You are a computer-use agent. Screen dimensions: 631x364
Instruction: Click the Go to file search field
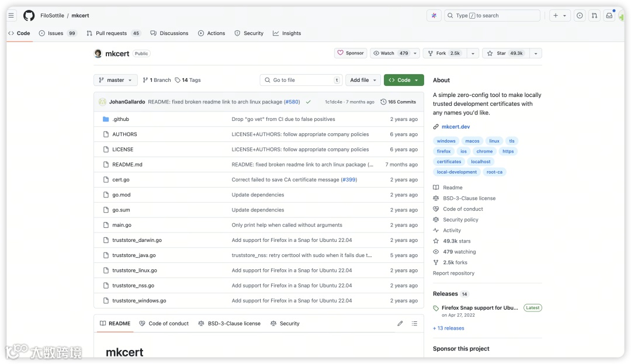click(301, 80)
